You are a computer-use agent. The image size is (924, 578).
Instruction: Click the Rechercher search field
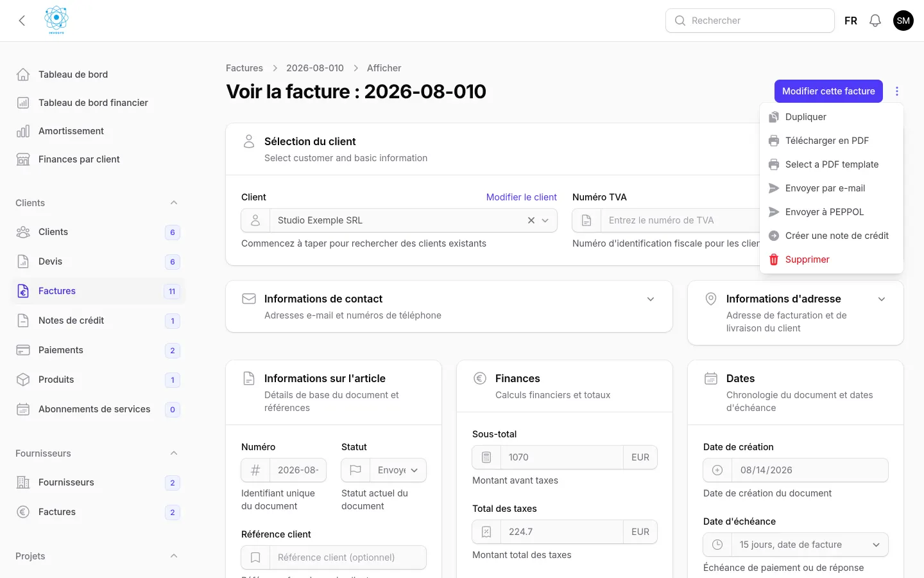point(750,21)
